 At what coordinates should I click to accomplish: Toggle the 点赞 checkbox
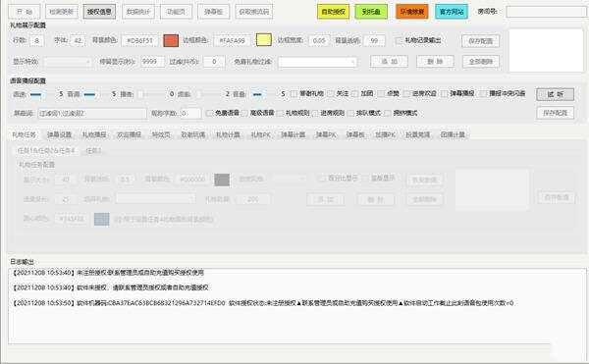pos(381,94)
